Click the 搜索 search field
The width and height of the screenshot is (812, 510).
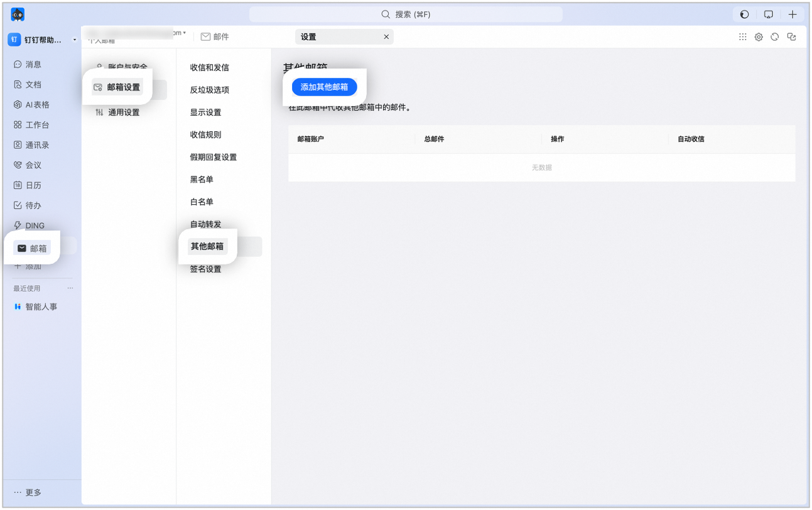406,14
